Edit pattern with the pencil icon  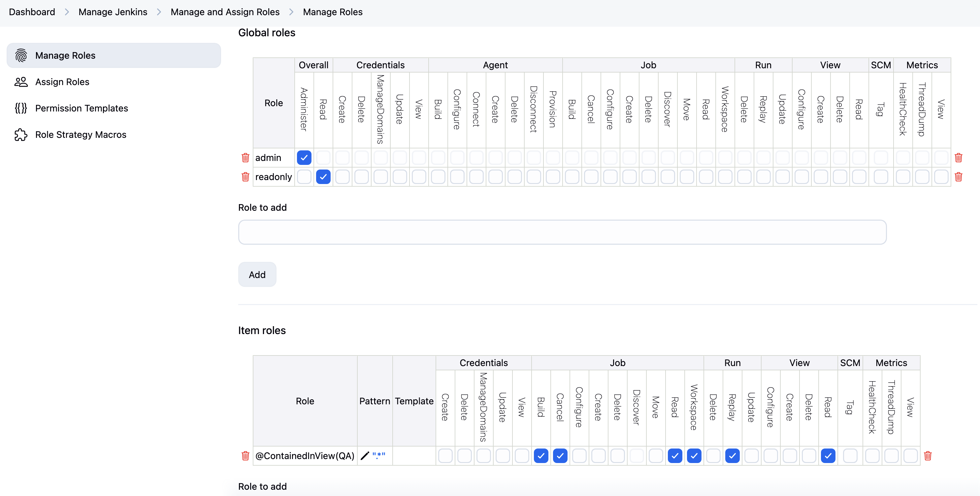(365, 456)
